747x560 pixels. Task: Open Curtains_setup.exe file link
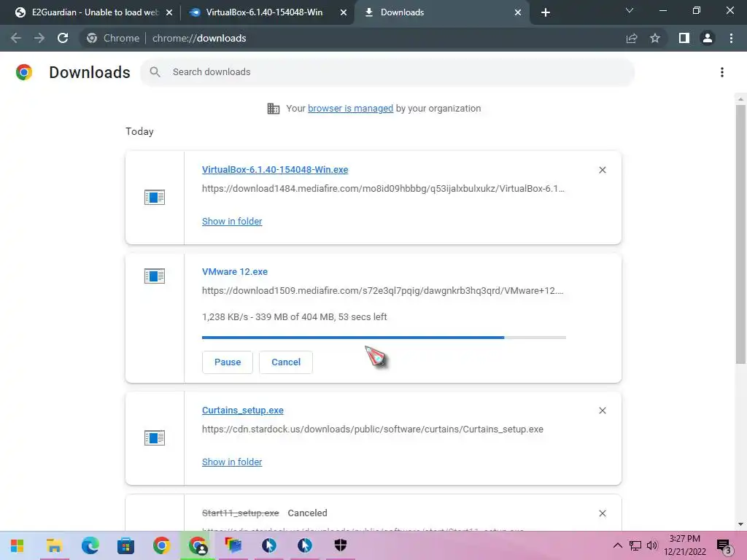pyautogui.click(x=242, y=410)
